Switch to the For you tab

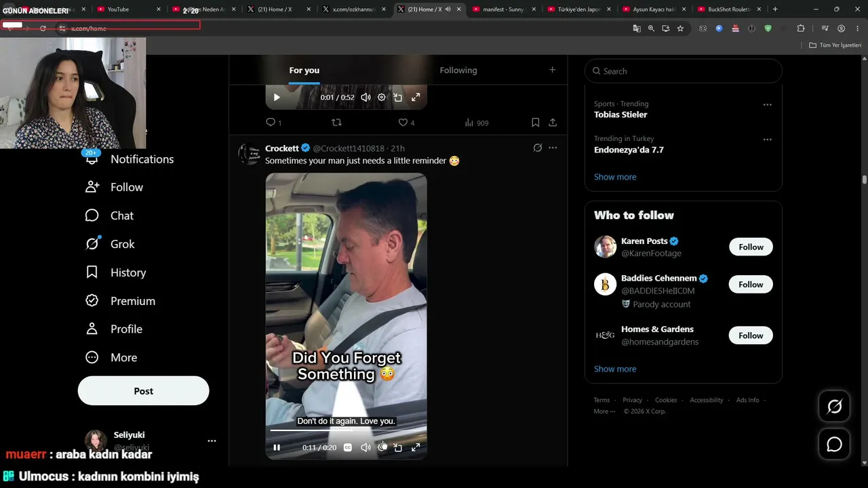pyautogui.click(x=304, y=70)
